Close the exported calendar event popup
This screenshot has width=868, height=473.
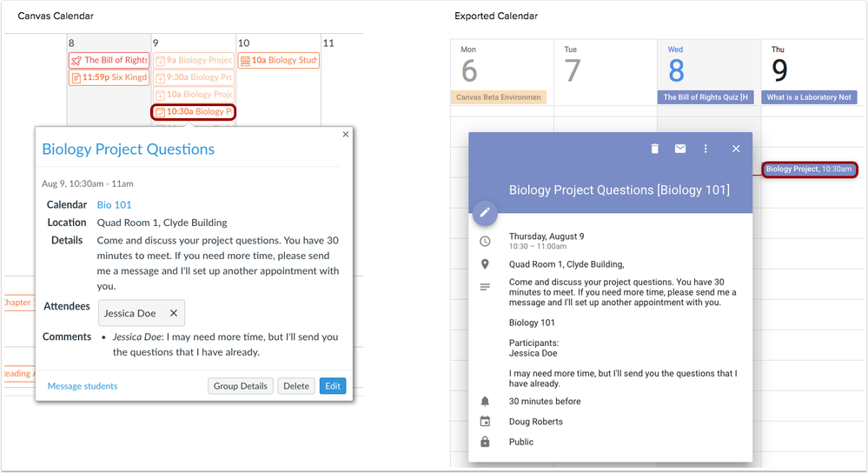736,149
